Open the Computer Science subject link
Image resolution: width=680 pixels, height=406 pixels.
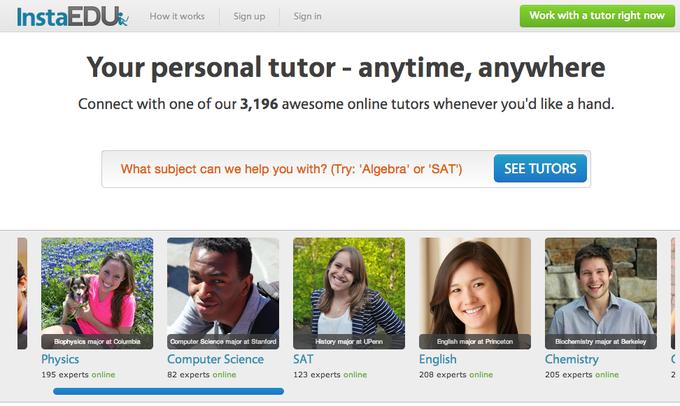pos(216,360)
